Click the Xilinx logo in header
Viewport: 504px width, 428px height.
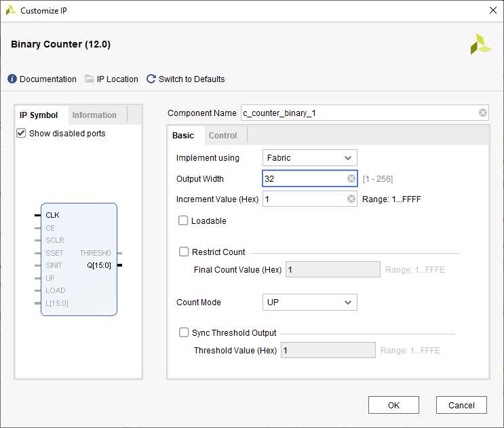click(480, 44)
